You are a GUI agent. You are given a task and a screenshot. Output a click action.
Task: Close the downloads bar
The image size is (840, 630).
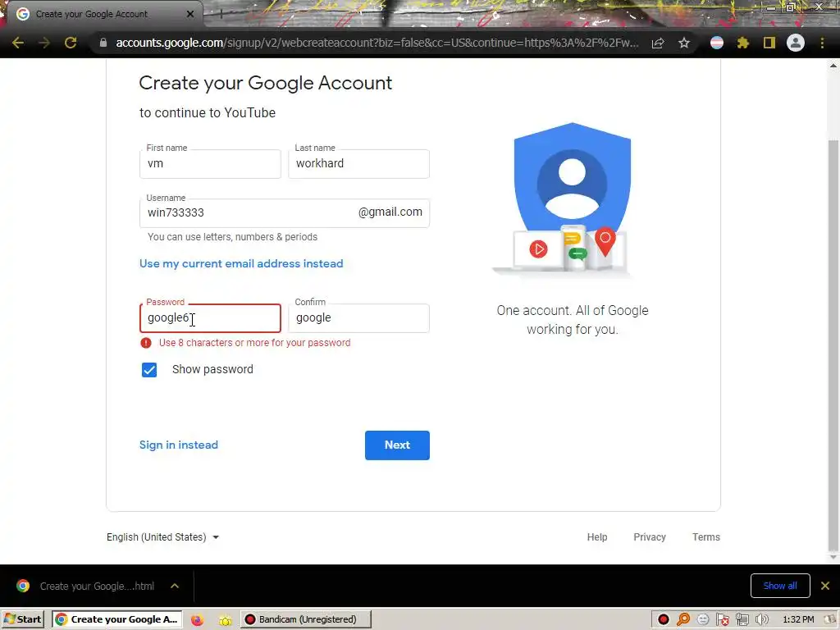[x=825, y=586]
